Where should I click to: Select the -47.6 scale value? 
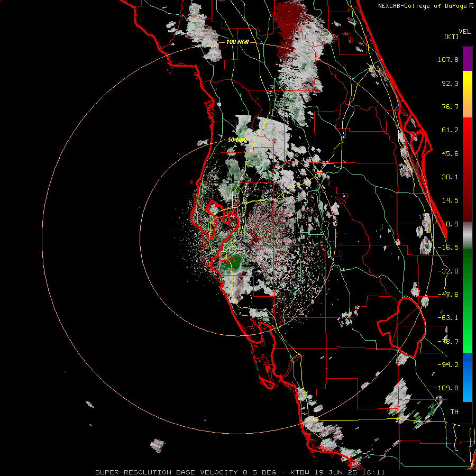point(448,295)
